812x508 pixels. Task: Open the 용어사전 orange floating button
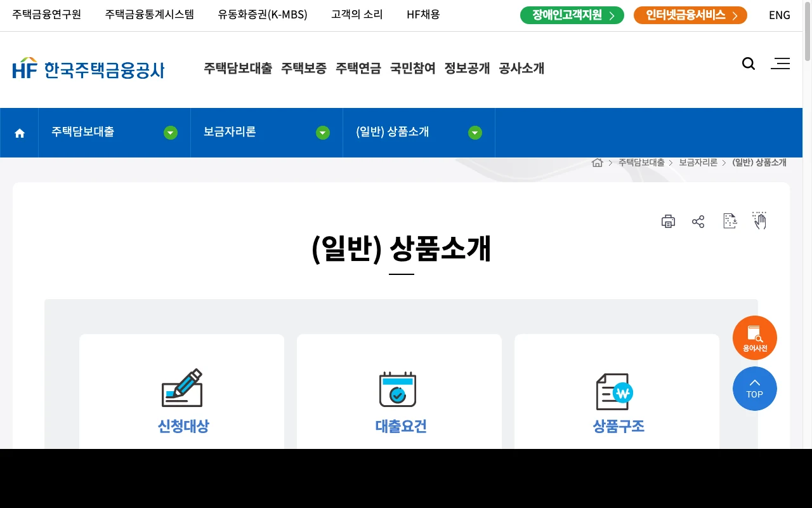coord(755,338)
